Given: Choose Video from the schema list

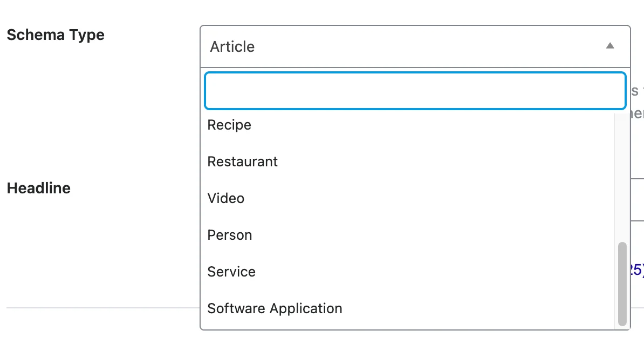Looking at the screenshot, I should [225, 198].
